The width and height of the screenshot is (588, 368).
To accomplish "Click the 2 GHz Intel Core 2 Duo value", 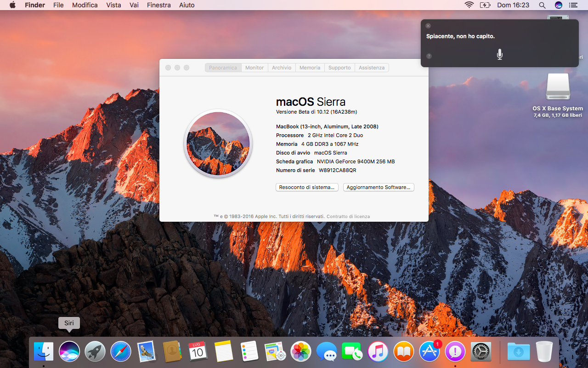I will coord(335,135).
